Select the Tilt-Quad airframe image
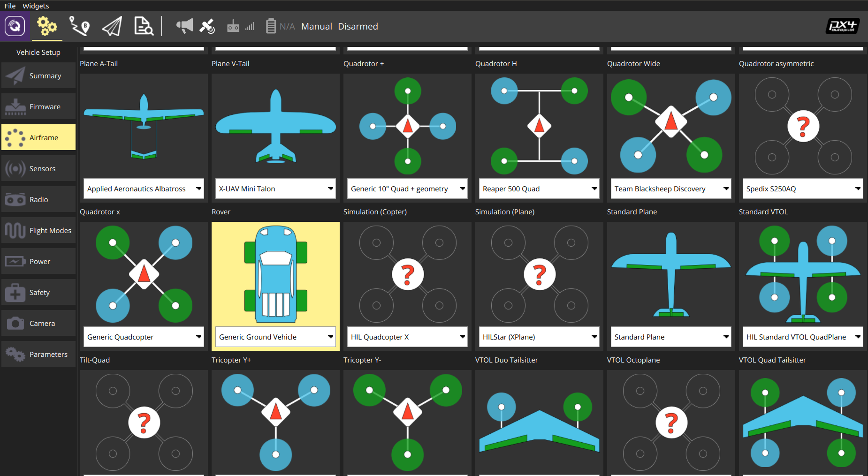Image resolution: width=868 pixels, height=476 pixels. coord(144,422)
